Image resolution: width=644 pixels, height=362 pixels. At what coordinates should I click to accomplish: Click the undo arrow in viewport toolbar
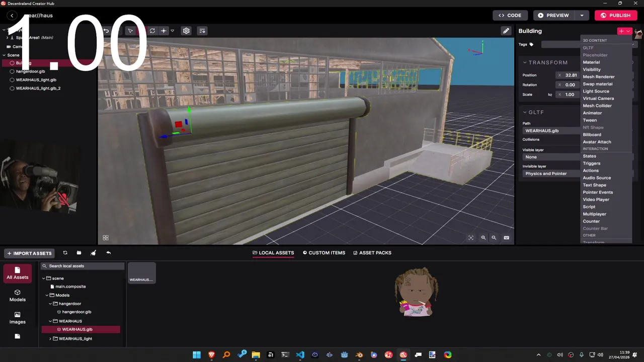click(106, 31)
